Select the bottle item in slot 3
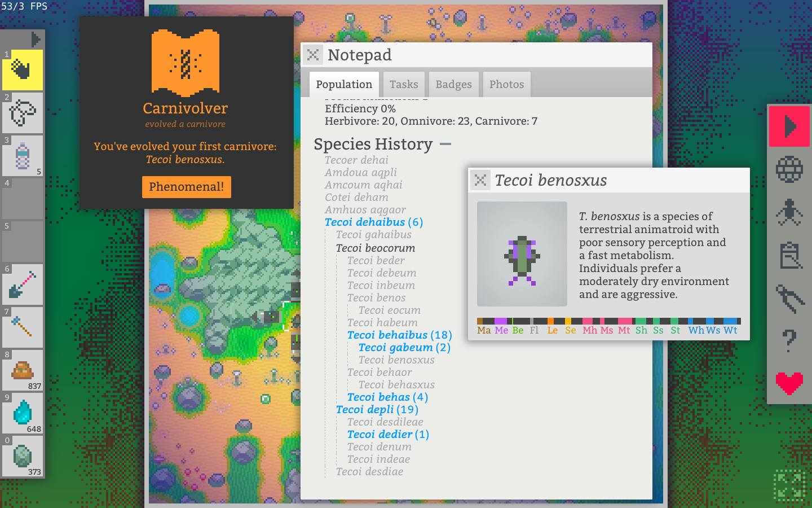 tap(23, 156)
